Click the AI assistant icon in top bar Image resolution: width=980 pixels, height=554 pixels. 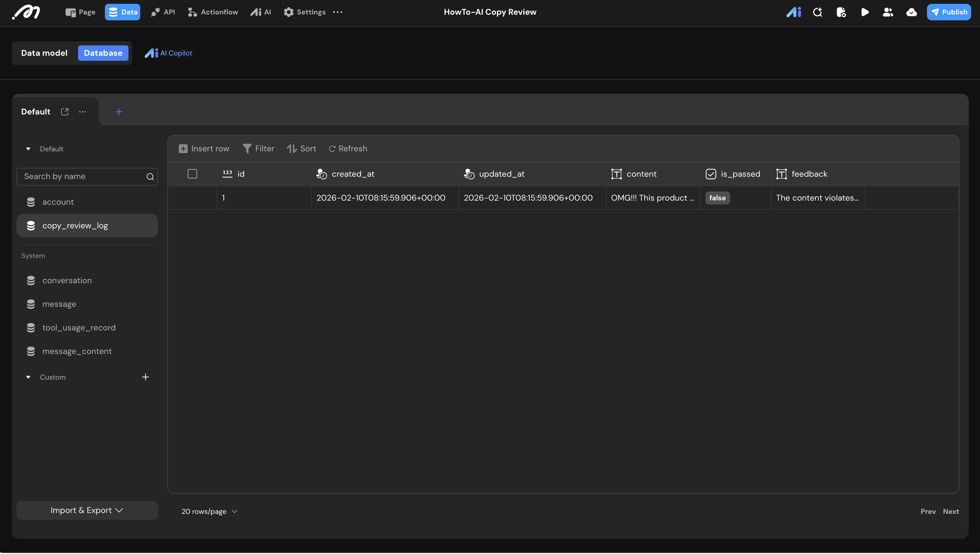pyautogui.click(x=793, y=12)
